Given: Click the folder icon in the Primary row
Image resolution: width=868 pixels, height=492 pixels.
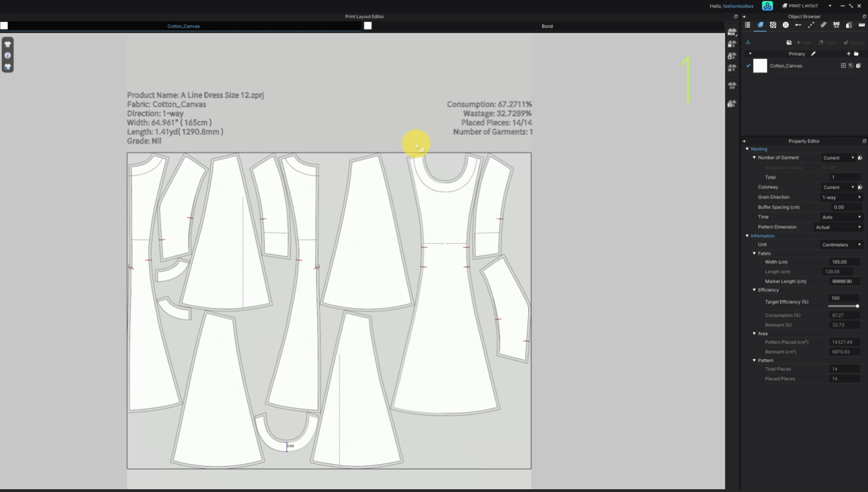Looking at the screenshot, I should (856, 54).
